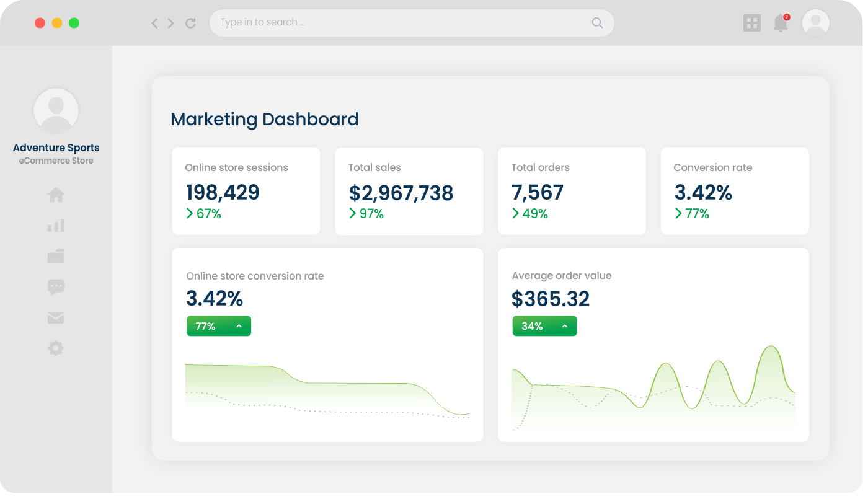Open the mail envelope icon
The image size is (868, 499).
(x=56, y=318)
